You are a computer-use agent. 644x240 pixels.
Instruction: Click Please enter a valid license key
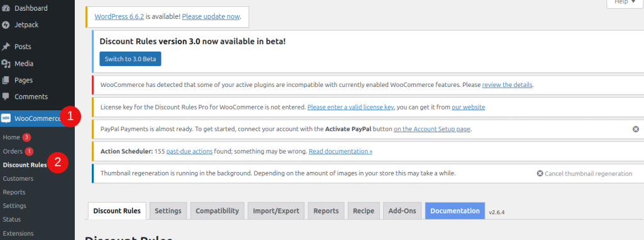351,107
